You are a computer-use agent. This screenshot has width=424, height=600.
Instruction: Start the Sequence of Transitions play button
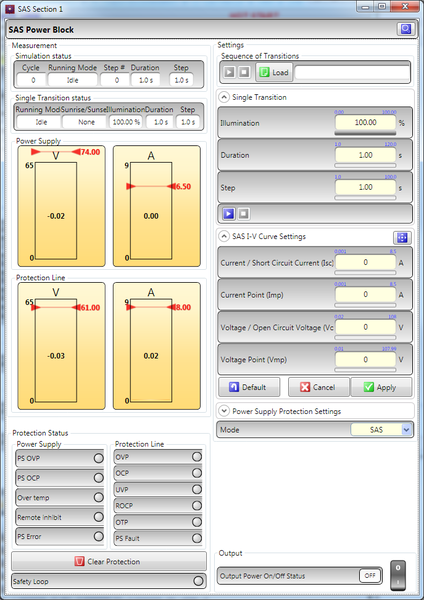[229, 72]
